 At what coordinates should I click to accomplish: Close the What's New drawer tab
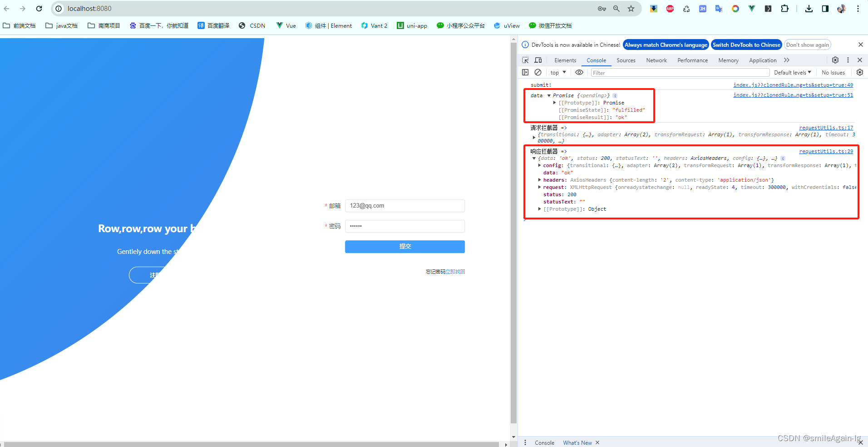tap(597, 442)
